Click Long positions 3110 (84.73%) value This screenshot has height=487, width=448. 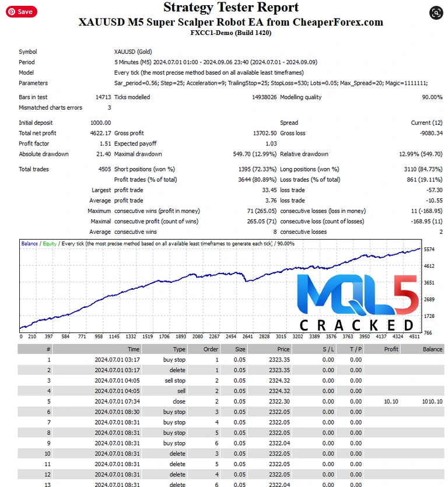pos(423,169)
